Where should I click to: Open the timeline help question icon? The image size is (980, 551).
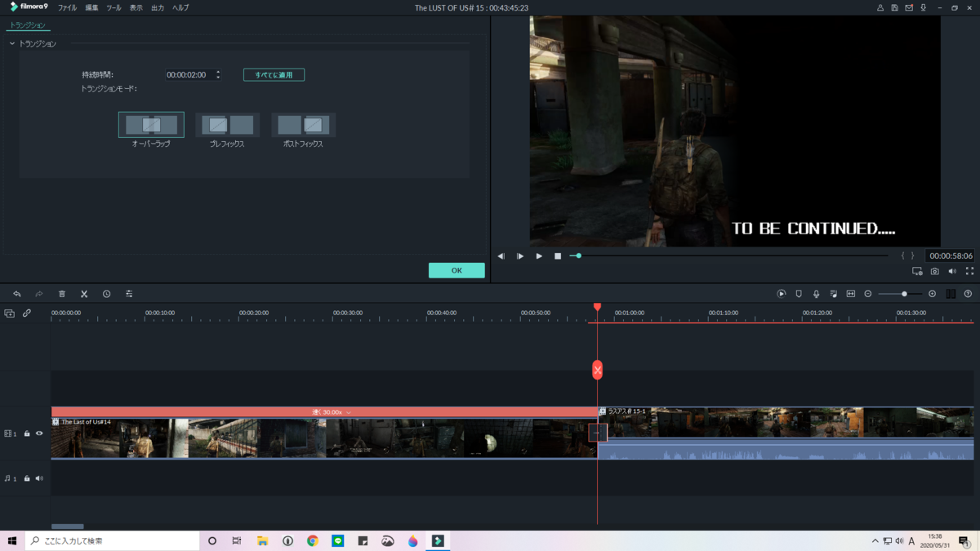968,294
